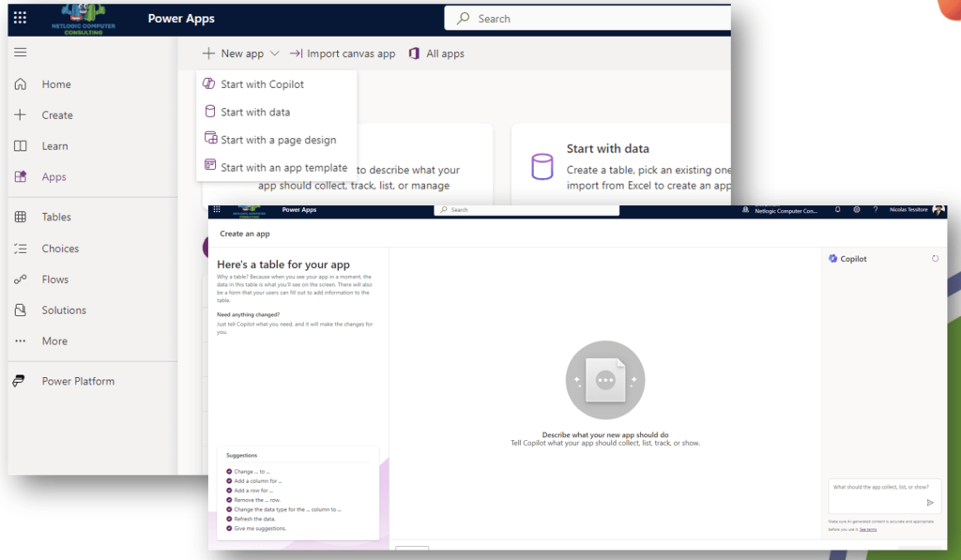
Task: Choose Start with Copilot menu option
Action: click(x=262, y=84)
